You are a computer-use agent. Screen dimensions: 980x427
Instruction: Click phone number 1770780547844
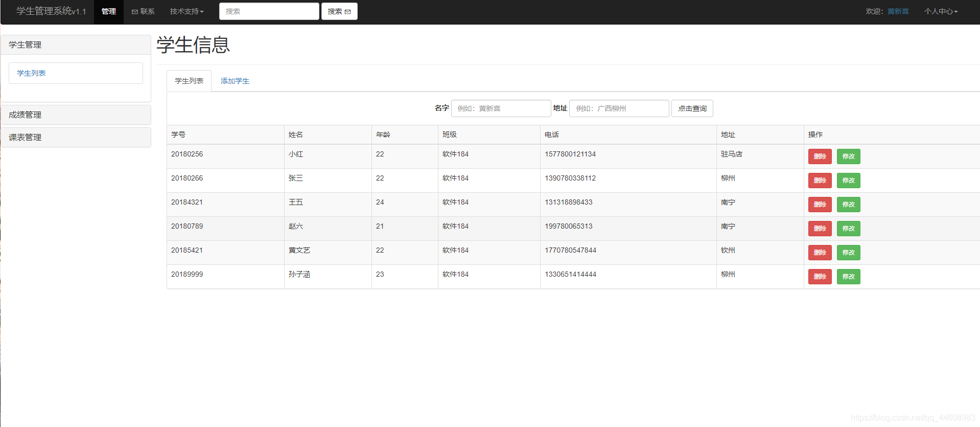tap(571, 250)
